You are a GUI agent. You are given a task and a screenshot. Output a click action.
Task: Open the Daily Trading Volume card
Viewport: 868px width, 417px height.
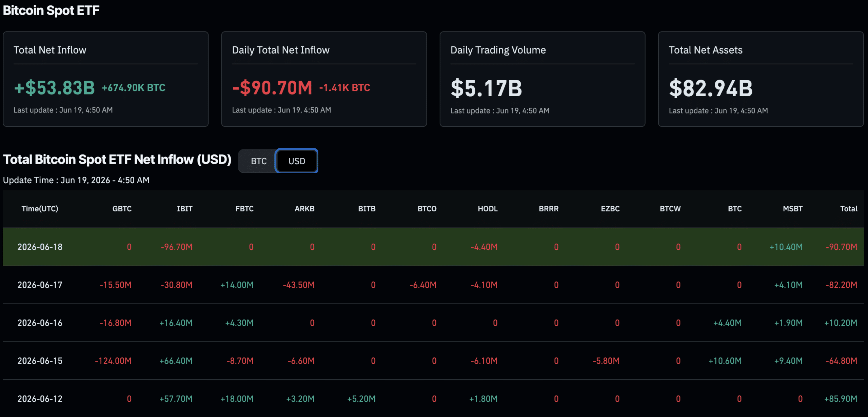(542, 79)
